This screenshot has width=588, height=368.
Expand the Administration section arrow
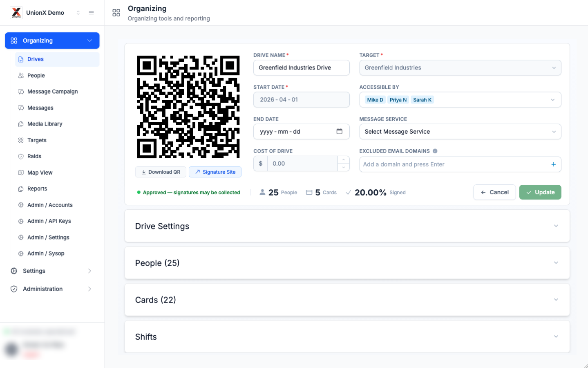click(x=89, y=289)
